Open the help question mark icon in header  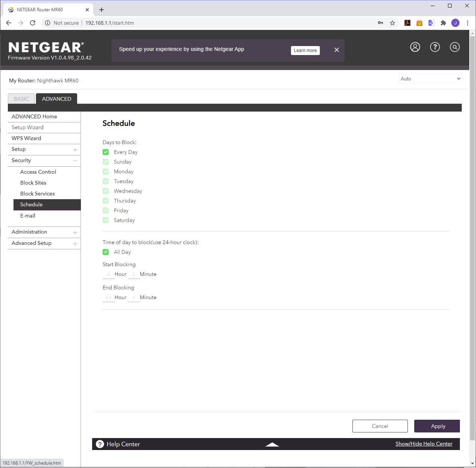pyautogui.click(x=435, y=47)
